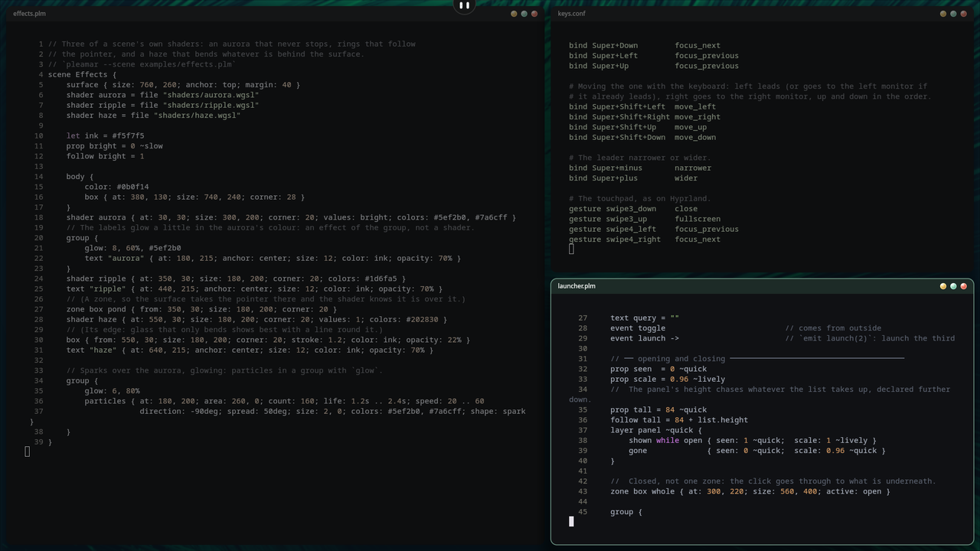Click the yellow button of effects.plm window
This screenshot has height=551, width=980.
[514, 14]
